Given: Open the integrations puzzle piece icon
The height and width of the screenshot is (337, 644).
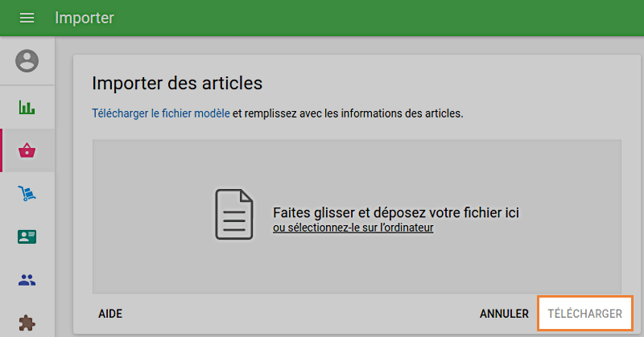Looking at the screenshot, I should (x=27, y=323).
